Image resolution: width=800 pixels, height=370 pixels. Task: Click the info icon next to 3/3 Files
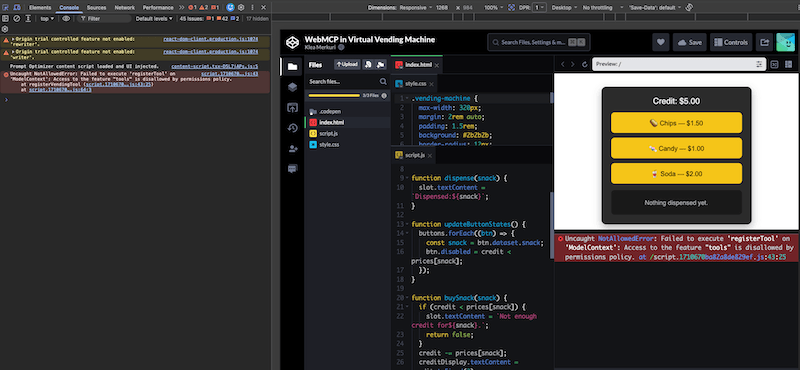click(384, 95)
